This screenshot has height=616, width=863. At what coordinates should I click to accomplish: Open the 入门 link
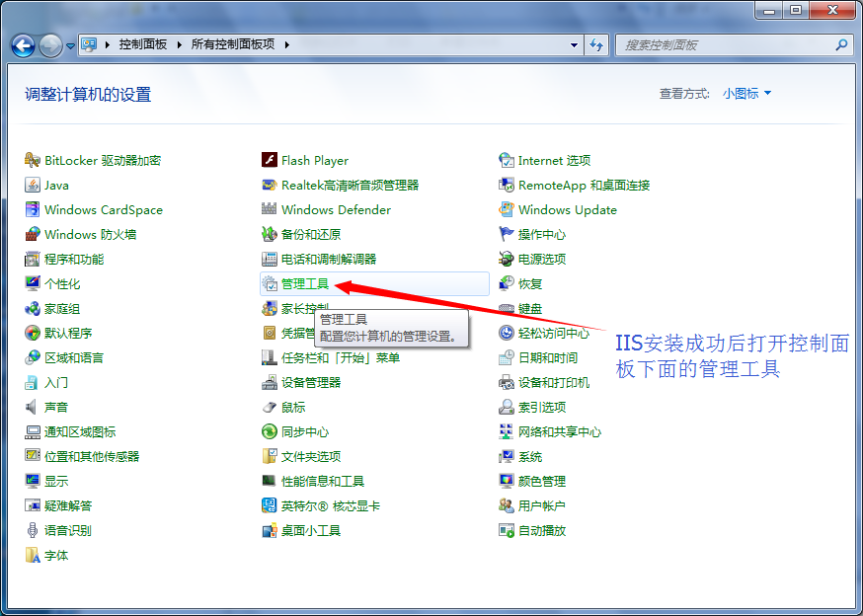point(56,383)
